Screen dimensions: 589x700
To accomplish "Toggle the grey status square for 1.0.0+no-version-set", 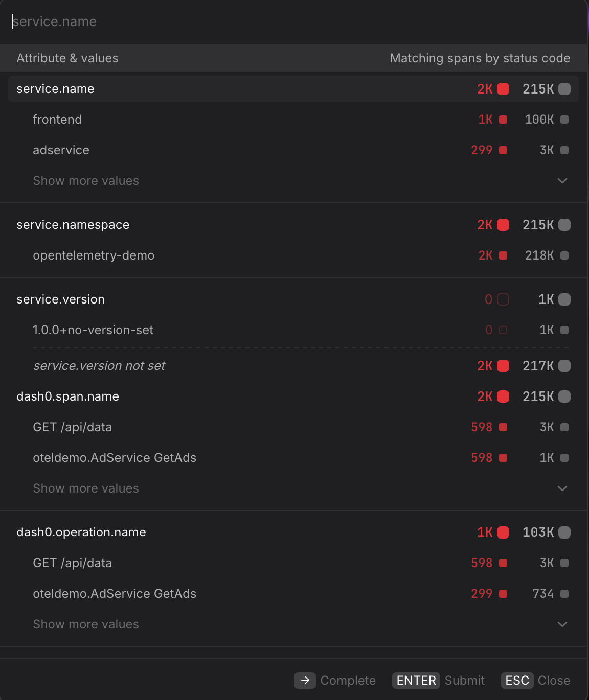I will (564, 330).
